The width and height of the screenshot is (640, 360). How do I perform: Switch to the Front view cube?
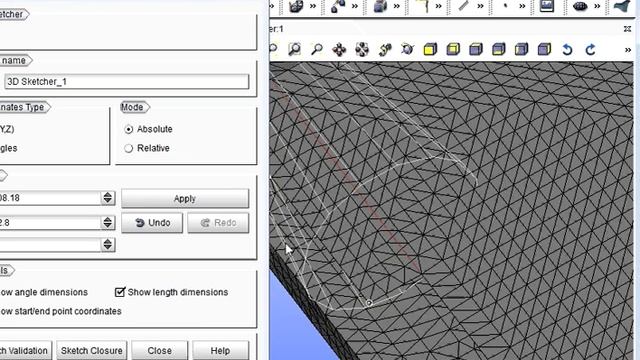coord(430,50)
